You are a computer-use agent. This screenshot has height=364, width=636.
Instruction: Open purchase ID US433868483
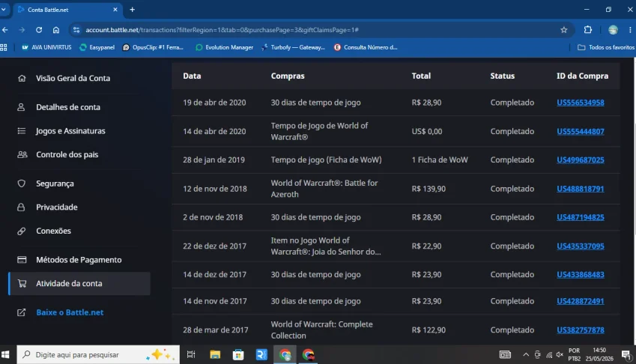(581, 274)
